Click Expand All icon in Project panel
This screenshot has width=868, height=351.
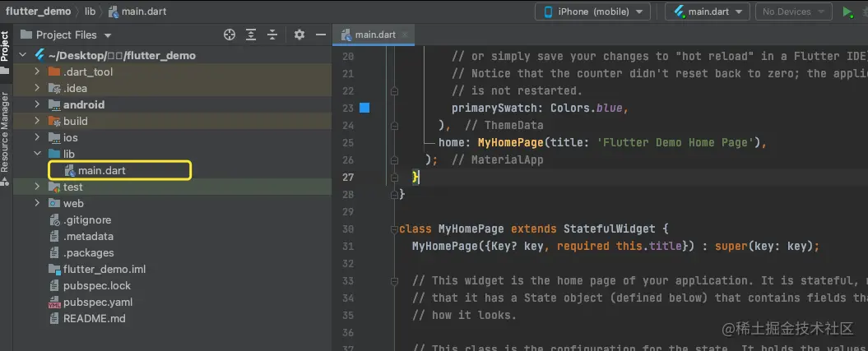(x=251, y=35)
